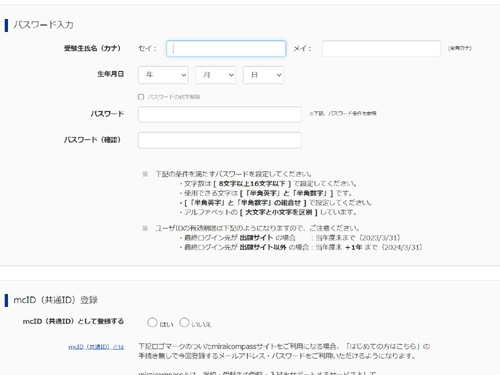Open the 月 birth month dropdown

coord(216,75)
